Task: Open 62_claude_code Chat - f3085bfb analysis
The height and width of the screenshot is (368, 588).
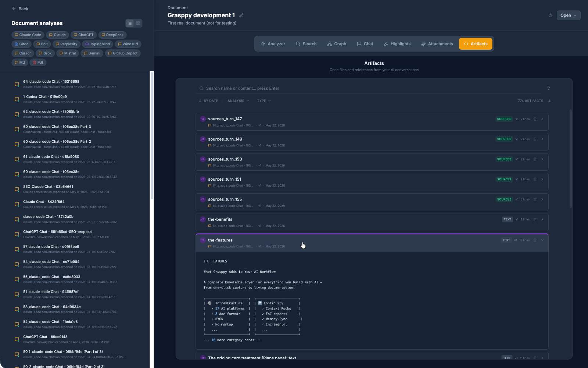Action: [x=75, y=114]
